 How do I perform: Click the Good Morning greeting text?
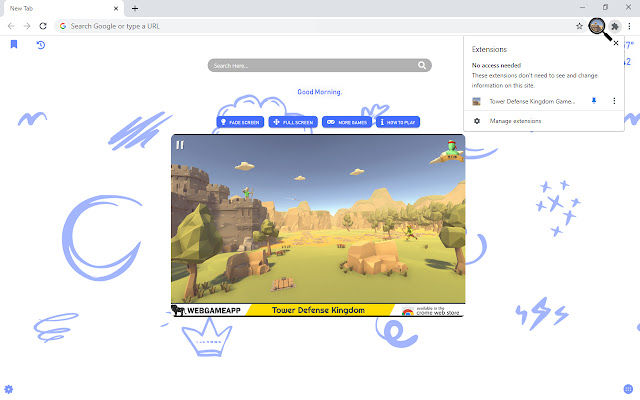click(319, 92)
